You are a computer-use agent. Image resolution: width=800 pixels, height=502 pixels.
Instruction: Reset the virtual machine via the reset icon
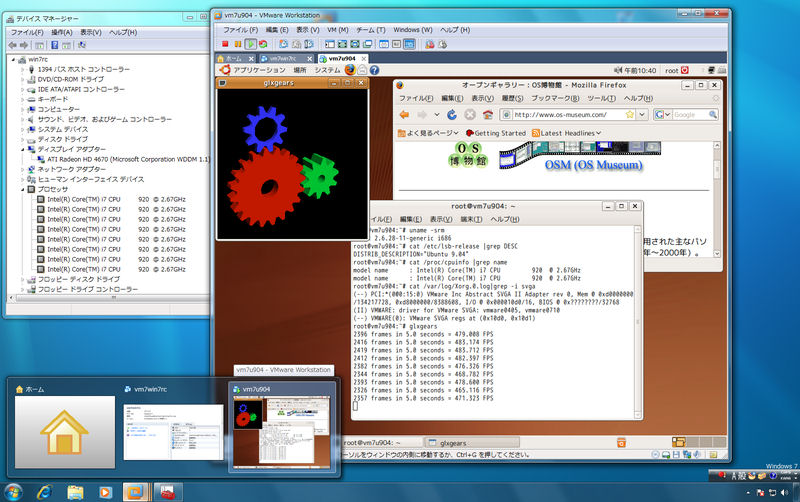coord(263,44)
